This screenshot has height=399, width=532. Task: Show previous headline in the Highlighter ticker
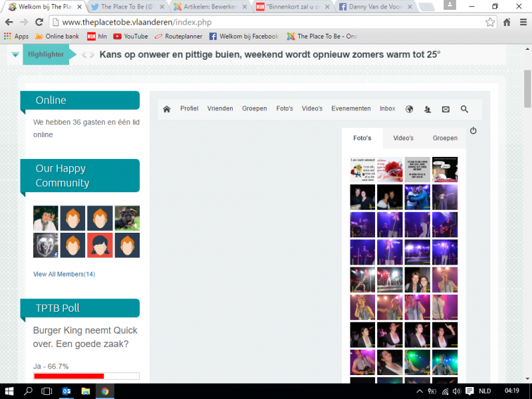(84, 55)
